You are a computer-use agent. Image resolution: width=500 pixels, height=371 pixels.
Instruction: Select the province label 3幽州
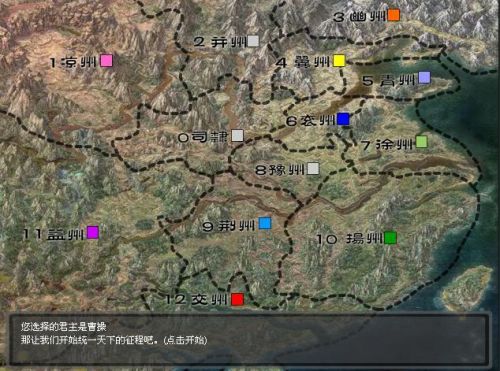359,17
